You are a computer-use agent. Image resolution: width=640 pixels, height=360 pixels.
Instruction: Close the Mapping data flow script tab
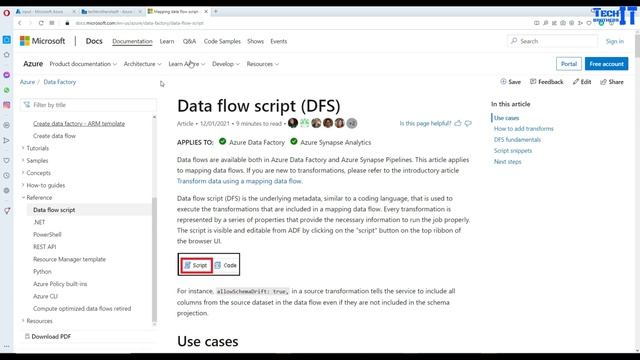point(206,11)
